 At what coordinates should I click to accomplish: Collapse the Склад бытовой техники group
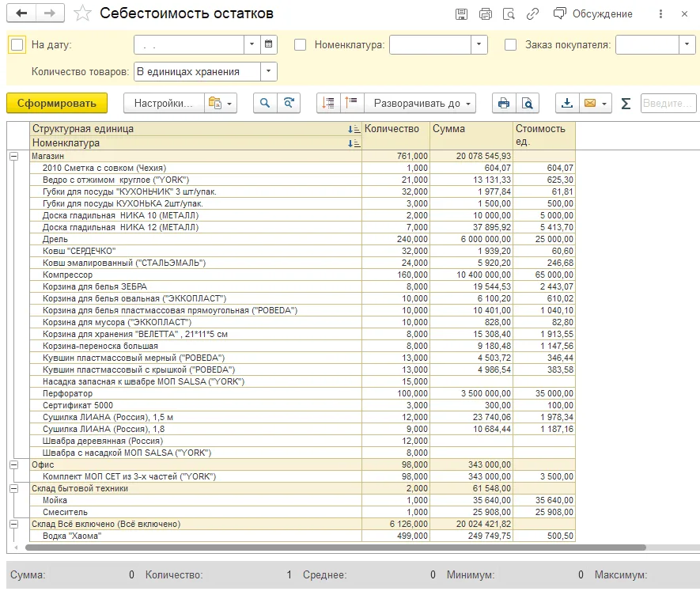click(13, 489)
